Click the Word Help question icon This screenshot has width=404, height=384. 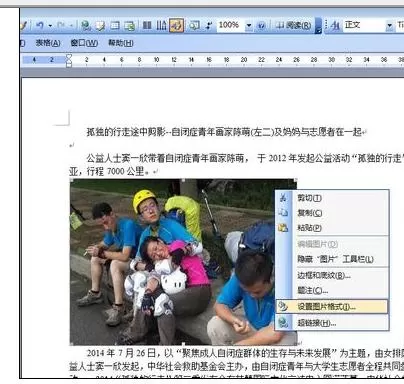(x=262, y=25)
